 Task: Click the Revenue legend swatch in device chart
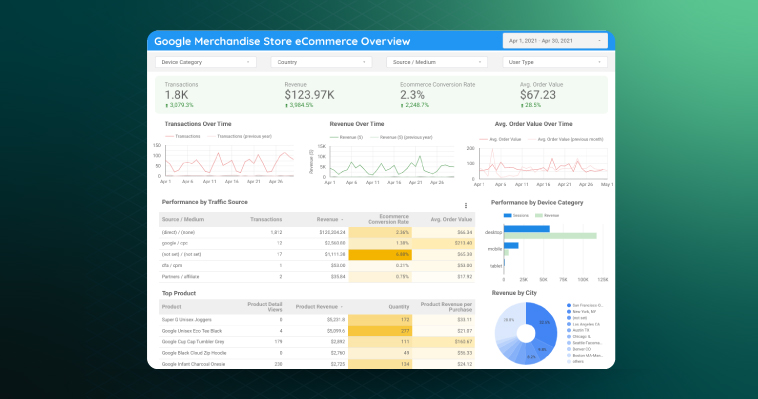(x=539, y=216)
